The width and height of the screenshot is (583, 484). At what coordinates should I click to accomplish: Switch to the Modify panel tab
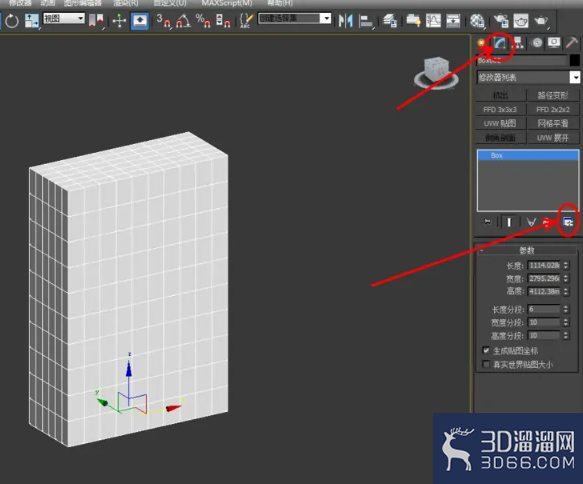[x=500, y=43]
